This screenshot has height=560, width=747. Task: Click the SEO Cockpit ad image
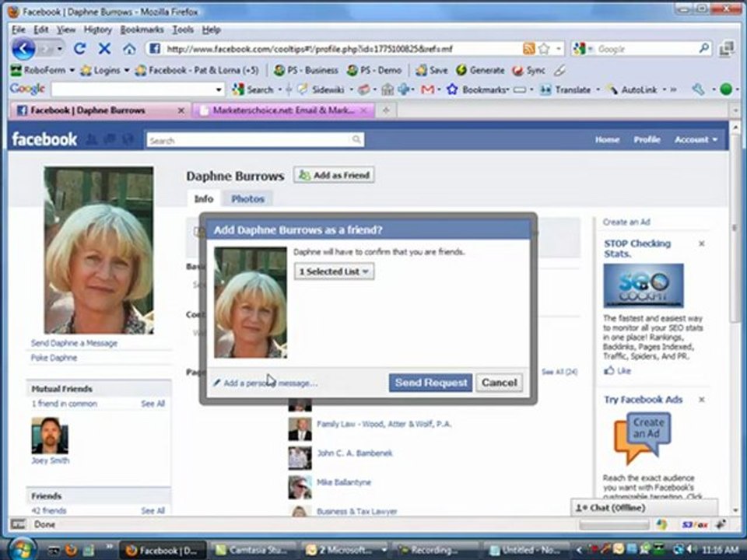coord(644,285)
